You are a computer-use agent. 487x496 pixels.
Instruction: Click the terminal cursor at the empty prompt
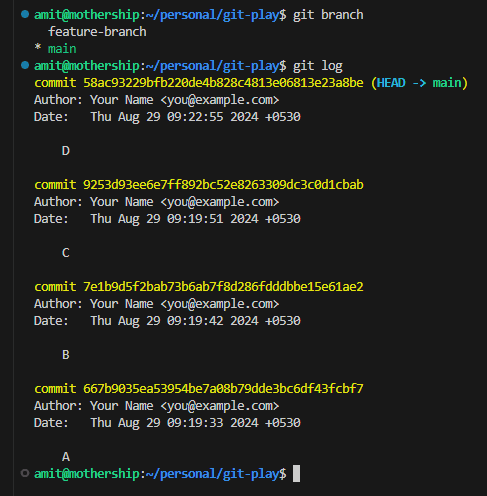296,474
